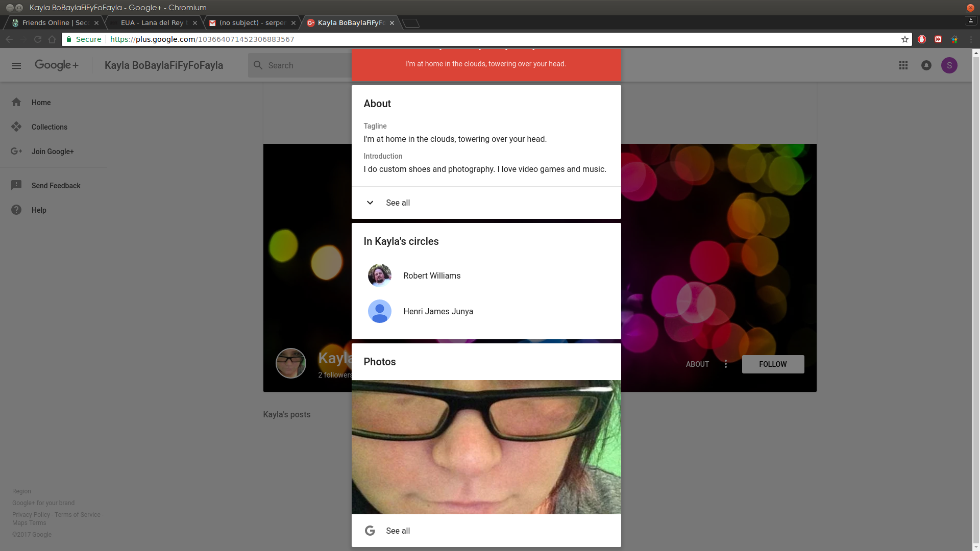Open the profile three-dot options menu
Image resolution: width=980 pixels, height=551 pixels.
pos(726,364)
